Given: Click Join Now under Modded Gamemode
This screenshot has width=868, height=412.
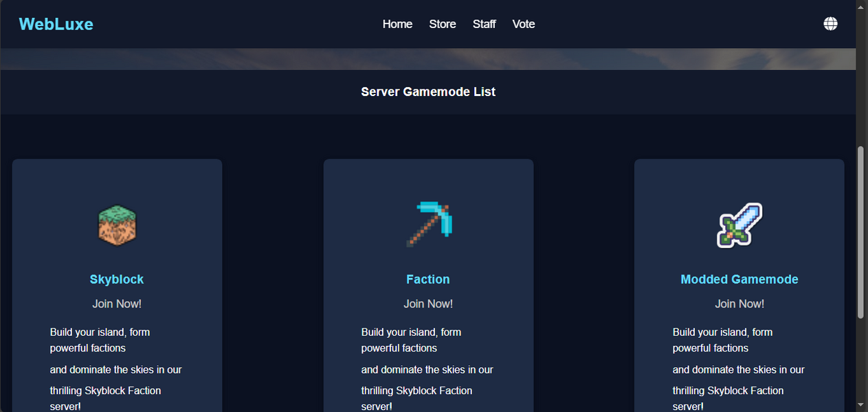Looking at the screenshot, I should click(x=739, y=304).
